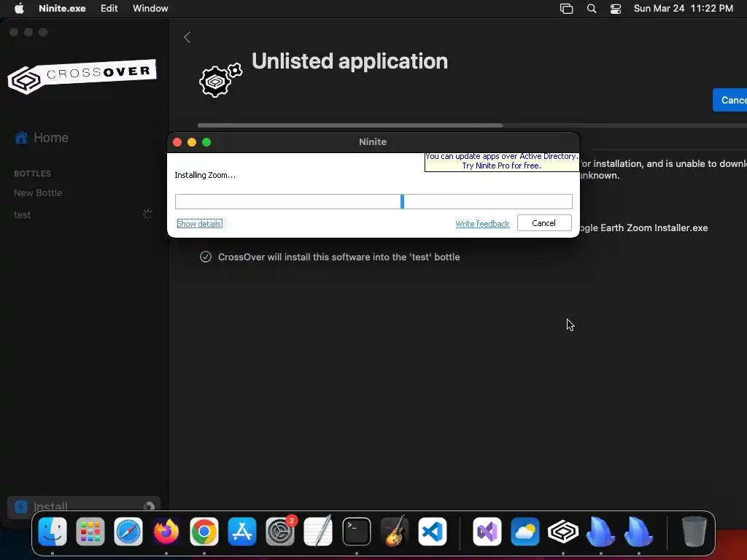Launch GarageBand from the dock
Image resolution: width=747 pixels, height=560 pixels.
click(x=395, y=532)
